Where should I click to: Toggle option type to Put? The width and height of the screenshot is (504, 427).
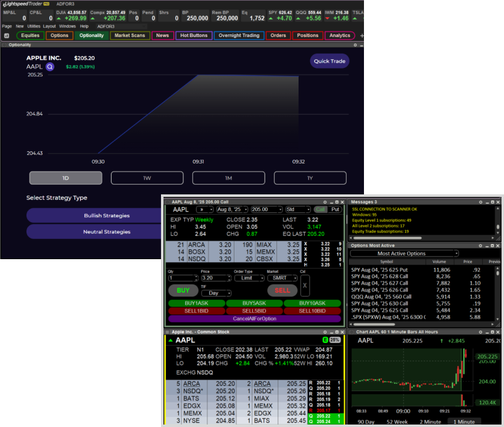point(336,209)
